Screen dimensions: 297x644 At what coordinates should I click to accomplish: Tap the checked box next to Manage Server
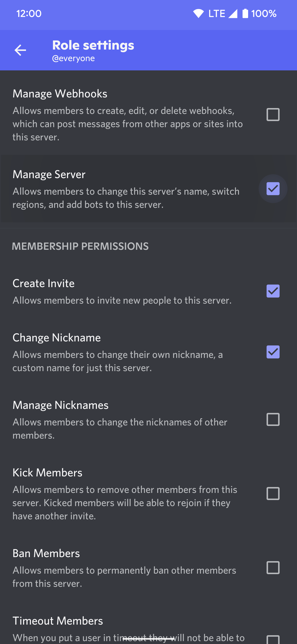point(273,189)
